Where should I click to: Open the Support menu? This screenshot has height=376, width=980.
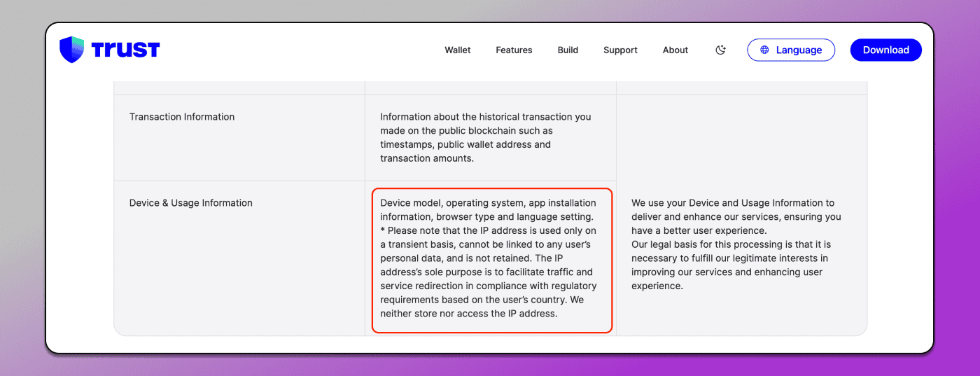[x=620, y=50]
